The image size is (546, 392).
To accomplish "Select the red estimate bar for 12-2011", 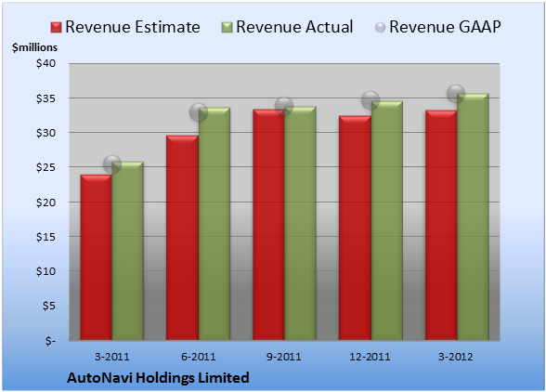I will 355,228.
